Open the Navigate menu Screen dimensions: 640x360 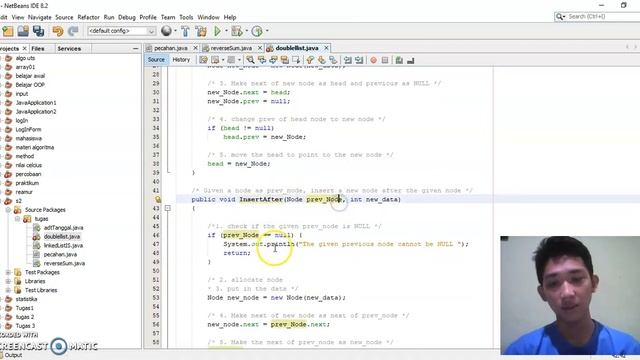tap(40, 17)
